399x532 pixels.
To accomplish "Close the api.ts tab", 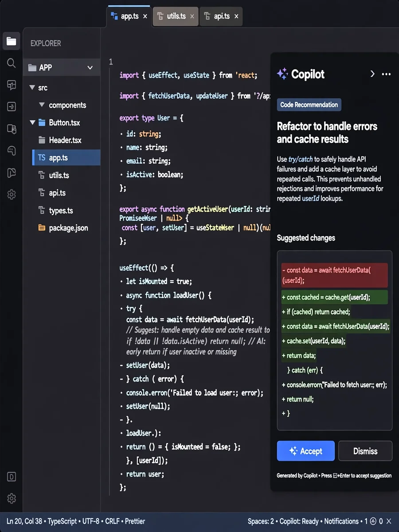I will pyautogui.click(x=236, y=16).
